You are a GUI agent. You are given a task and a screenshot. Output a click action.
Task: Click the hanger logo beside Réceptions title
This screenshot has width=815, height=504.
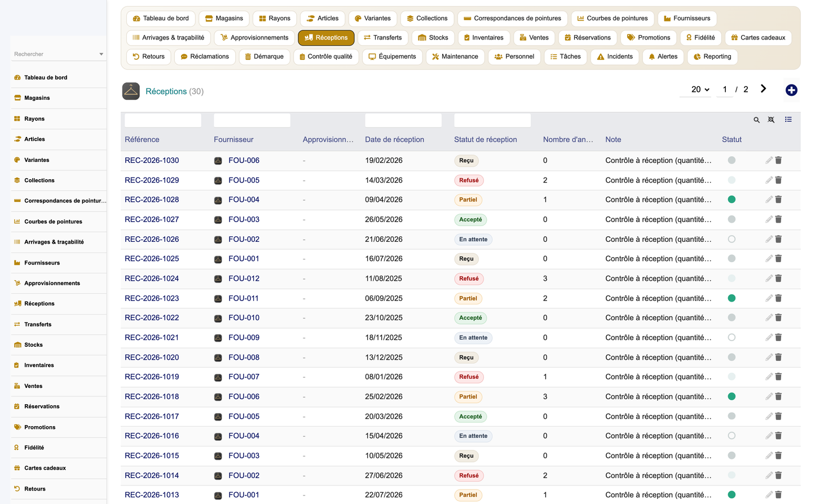click(x=131, y=91)
